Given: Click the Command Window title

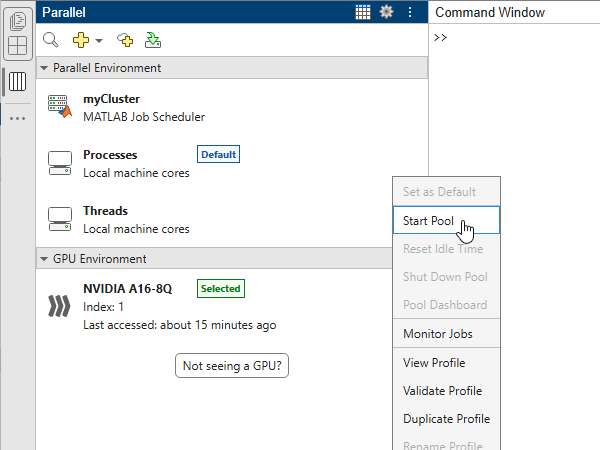Looking at the screenshot, I should (490, 12).
